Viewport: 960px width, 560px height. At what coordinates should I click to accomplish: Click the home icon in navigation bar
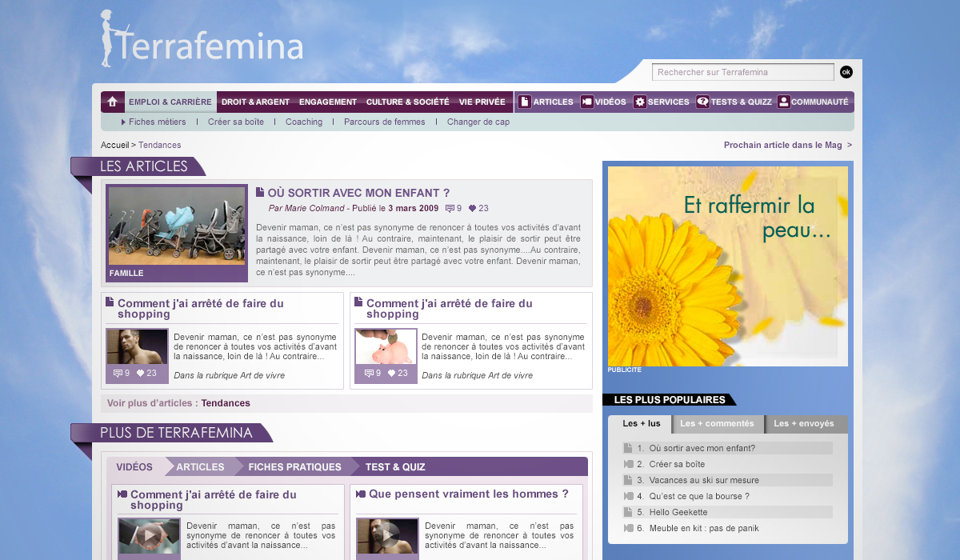[x=113, y=102]
